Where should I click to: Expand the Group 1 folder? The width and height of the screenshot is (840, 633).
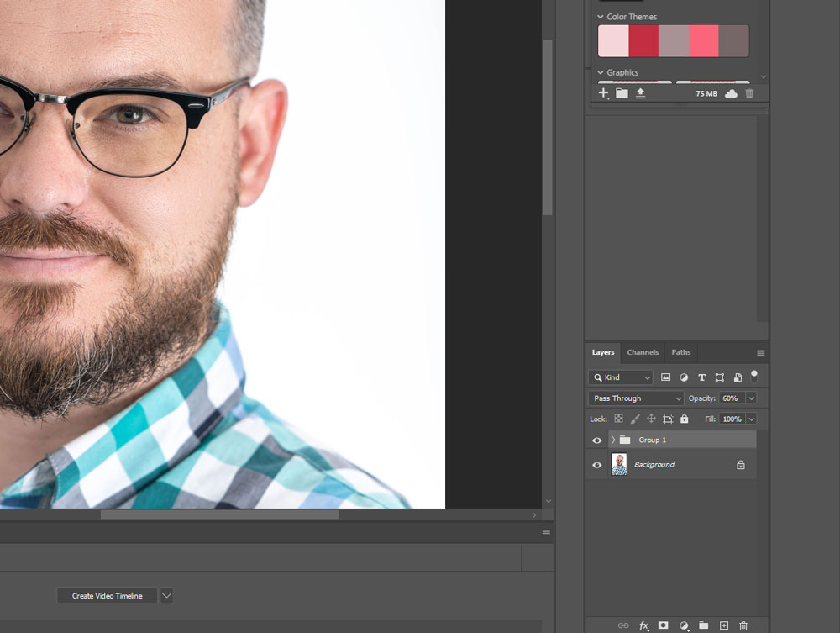tap(613, 440)
